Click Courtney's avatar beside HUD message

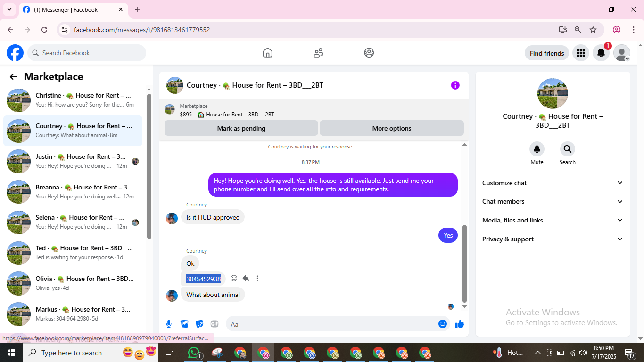(x=172, y=218)
